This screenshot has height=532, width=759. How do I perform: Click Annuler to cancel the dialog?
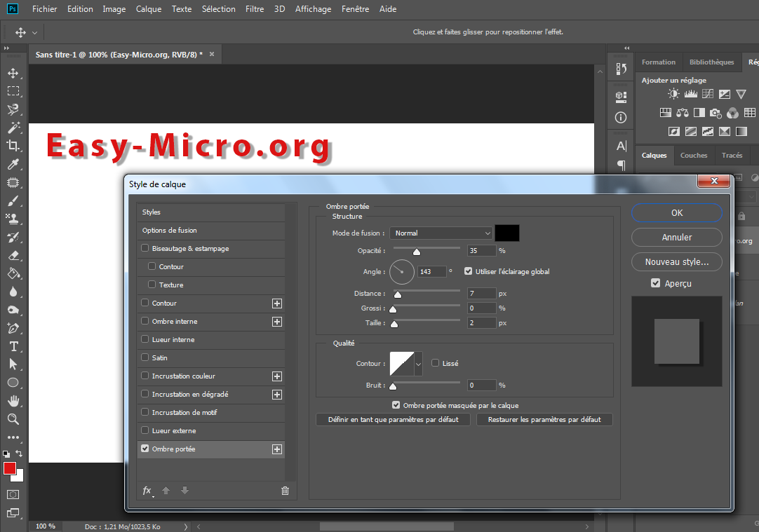[x=677, y=238]
